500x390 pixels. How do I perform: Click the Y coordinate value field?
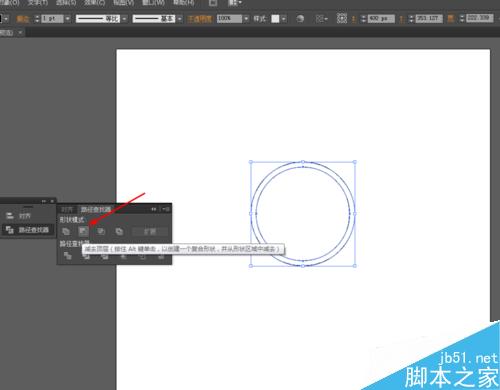click(429, 19)
